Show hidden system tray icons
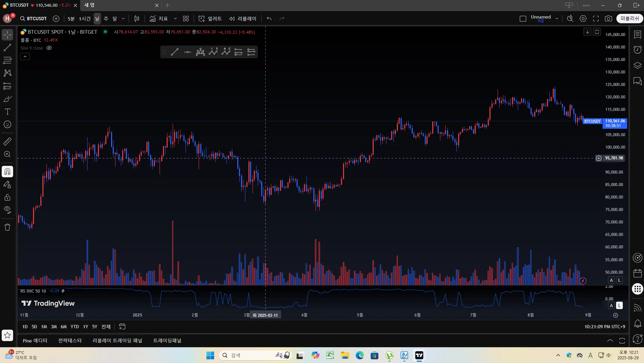644x363 pixels. pos(558,355)
